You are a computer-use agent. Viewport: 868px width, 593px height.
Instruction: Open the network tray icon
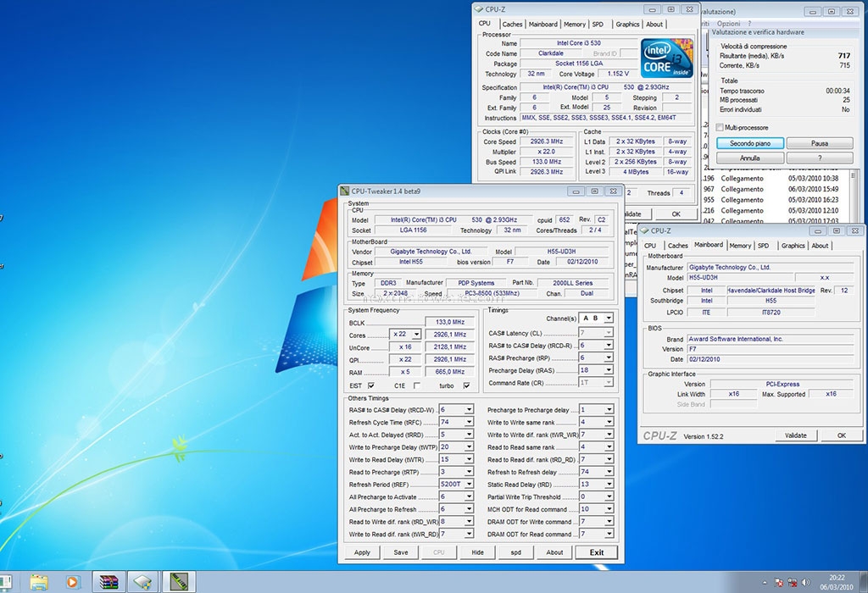click(793, 583)
